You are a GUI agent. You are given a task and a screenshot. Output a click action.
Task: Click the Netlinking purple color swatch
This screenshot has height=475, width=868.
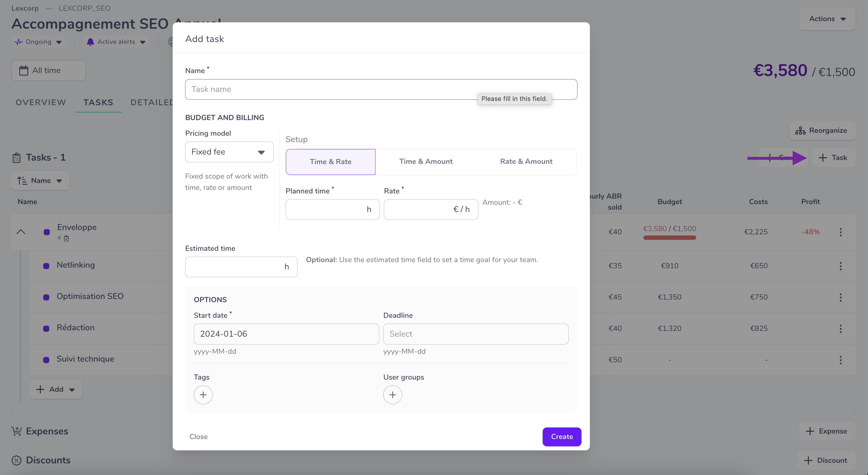click(x=46, y=266)
